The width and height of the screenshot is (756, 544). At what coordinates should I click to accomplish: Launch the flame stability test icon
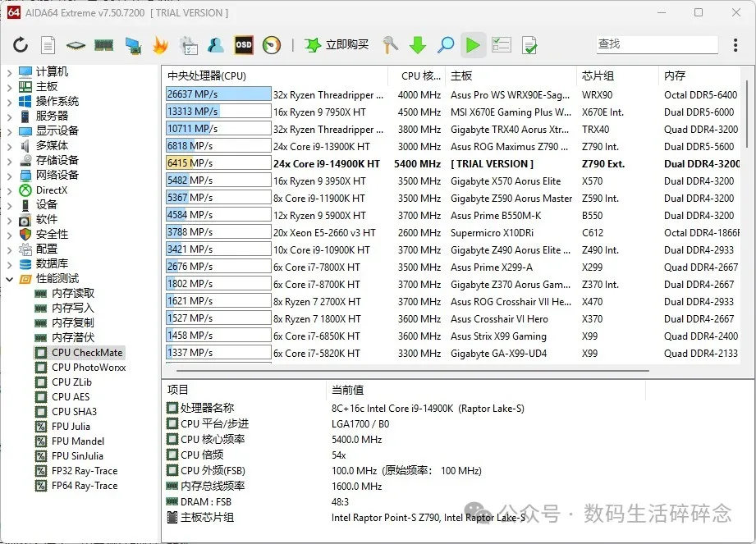pos(160,45)
